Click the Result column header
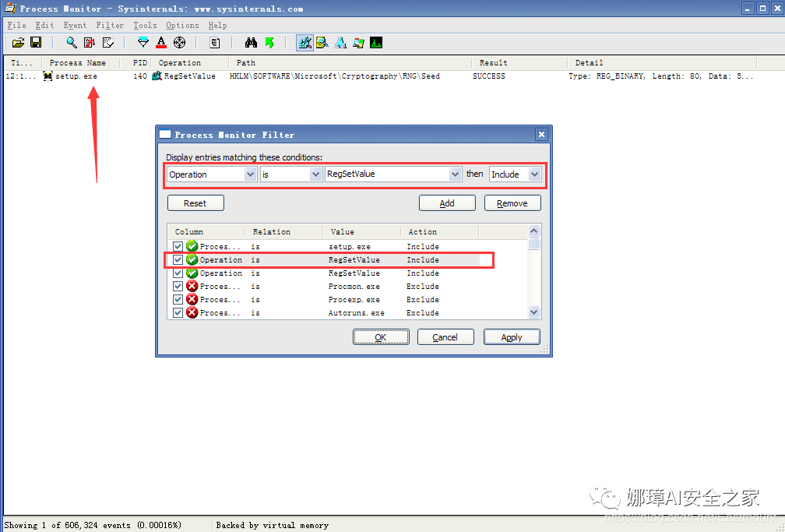Viewport: 785px width, 532px height. click(x=519, y=62)
